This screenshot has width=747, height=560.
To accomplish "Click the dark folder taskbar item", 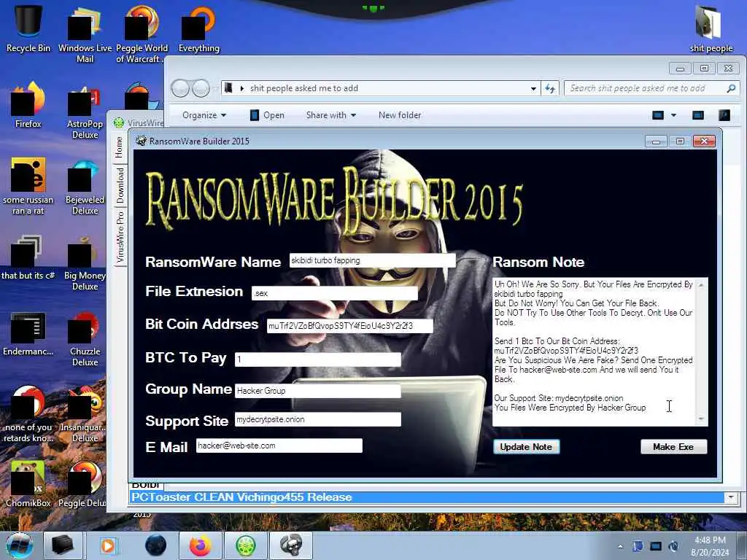I will point(63,545).
